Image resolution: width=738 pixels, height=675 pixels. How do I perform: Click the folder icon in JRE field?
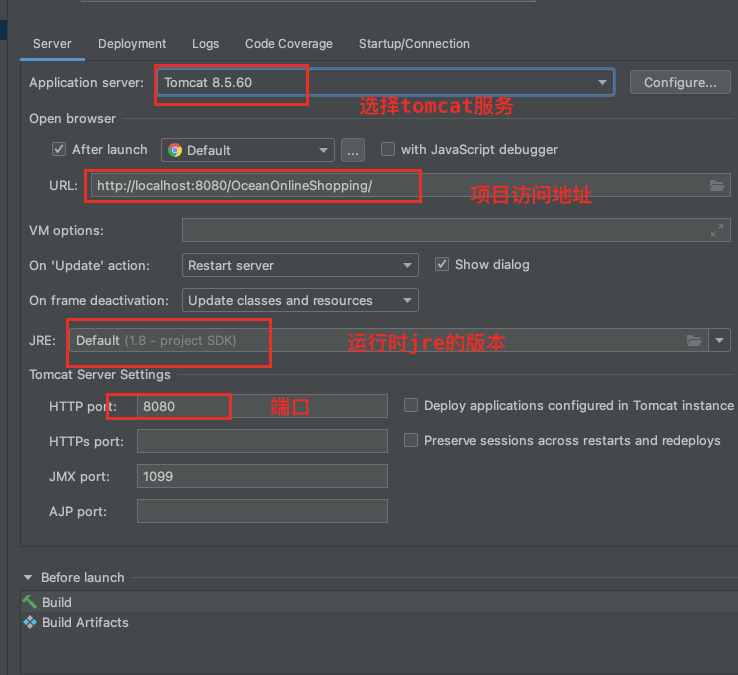[694, 341]
